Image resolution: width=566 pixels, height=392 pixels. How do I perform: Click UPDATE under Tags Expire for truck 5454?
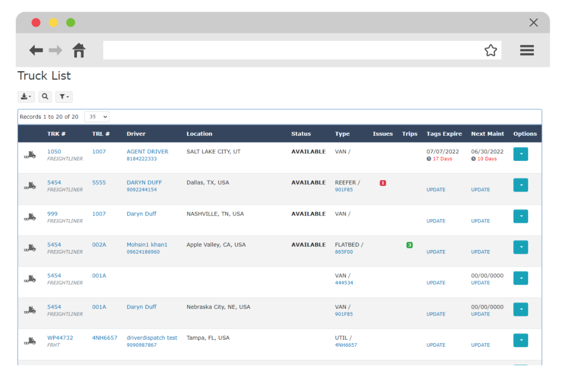[436, 189]
